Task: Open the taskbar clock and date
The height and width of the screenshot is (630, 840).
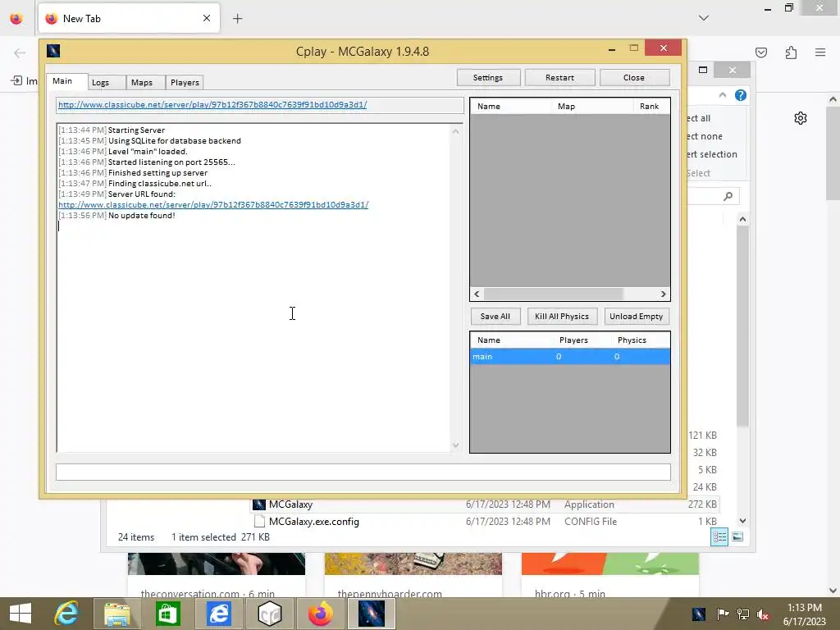Action: pos(805,614)
